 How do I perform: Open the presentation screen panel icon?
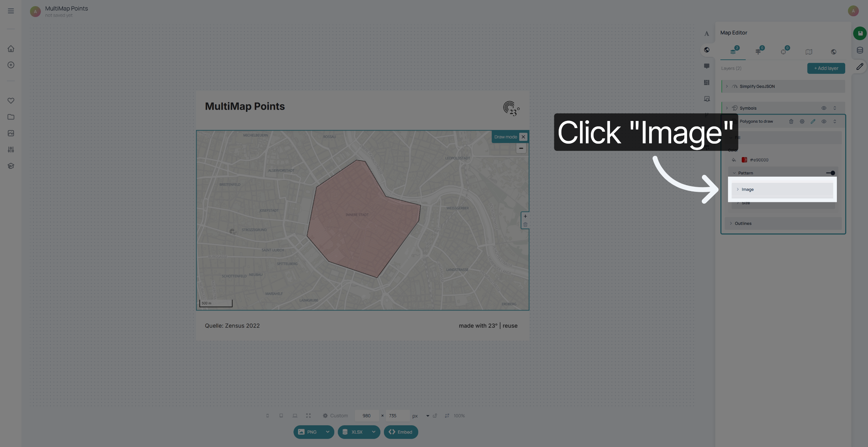[x=706, y=99]
